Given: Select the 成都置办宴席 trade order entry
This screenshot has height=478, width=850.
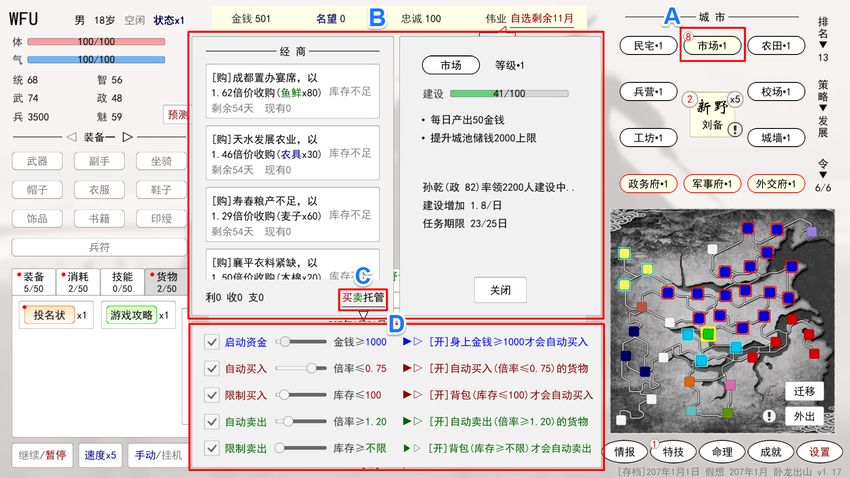Looking at the screenshot, I should [289, 89].
